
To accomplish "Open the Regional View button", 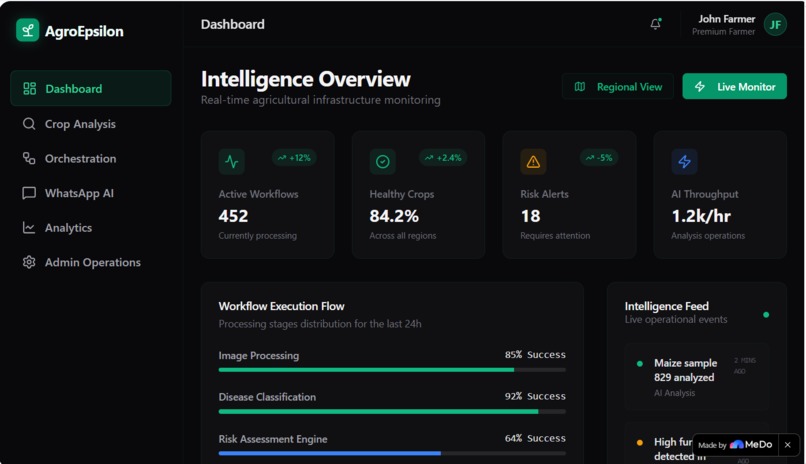I will point(618,86).
